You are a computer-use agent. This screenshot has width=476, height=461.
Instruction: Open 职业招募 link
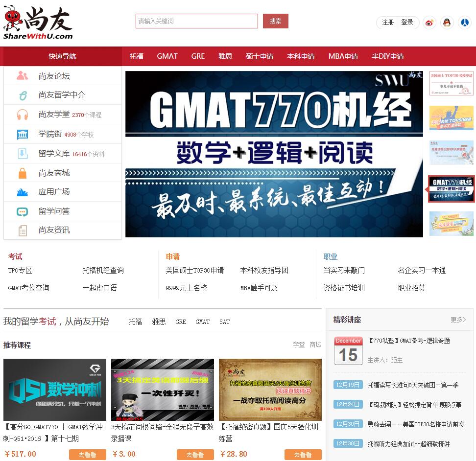(411, 288)
